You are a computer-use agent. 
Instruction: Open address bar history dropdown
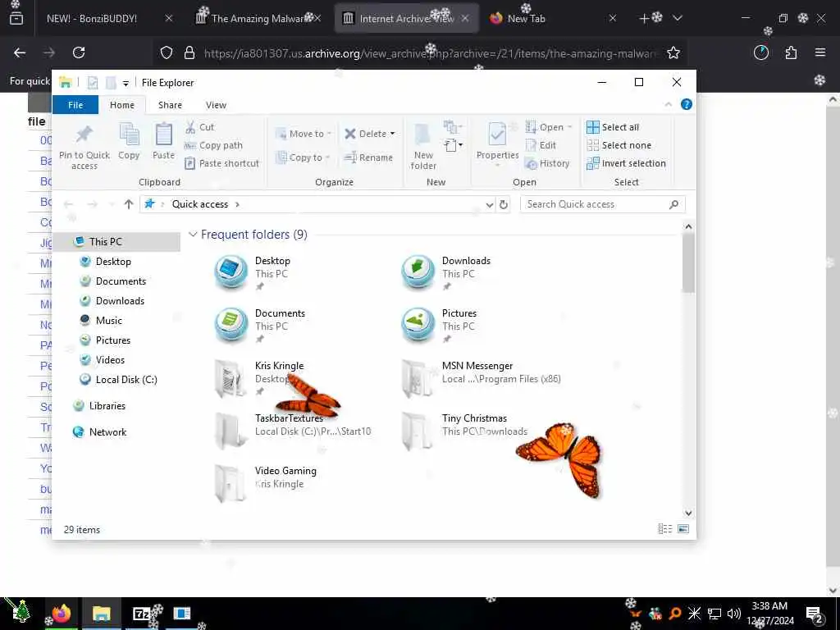pos(489,204)
